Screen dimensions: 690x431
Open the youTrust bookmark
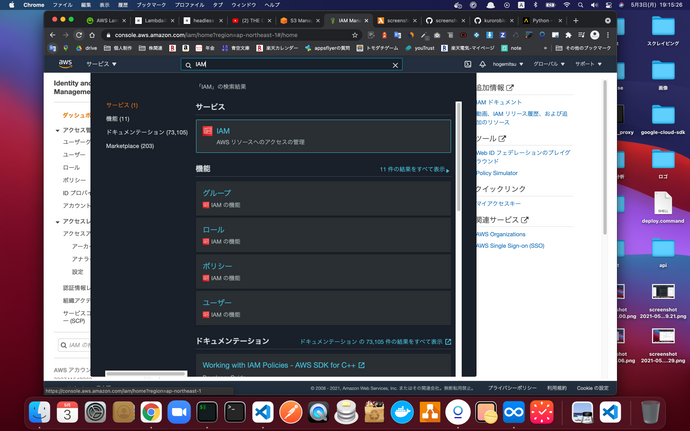point(420,48)
